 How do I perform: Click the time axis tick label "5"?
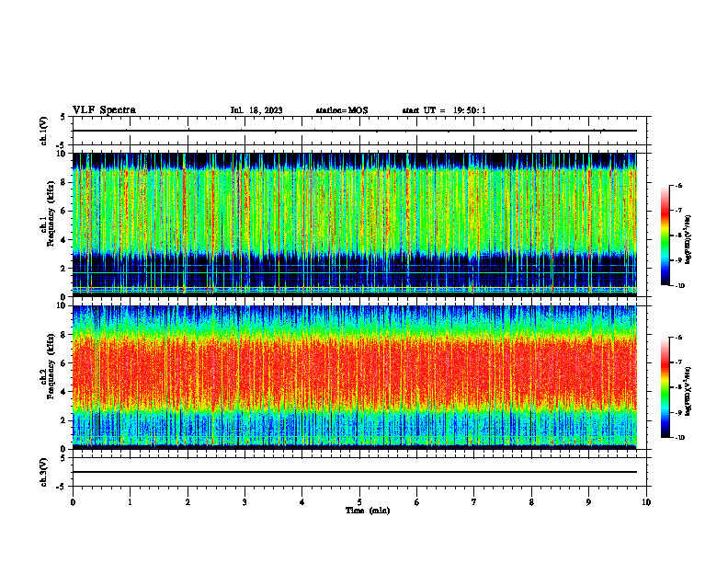pyautogui.click(x=359, y=502)
